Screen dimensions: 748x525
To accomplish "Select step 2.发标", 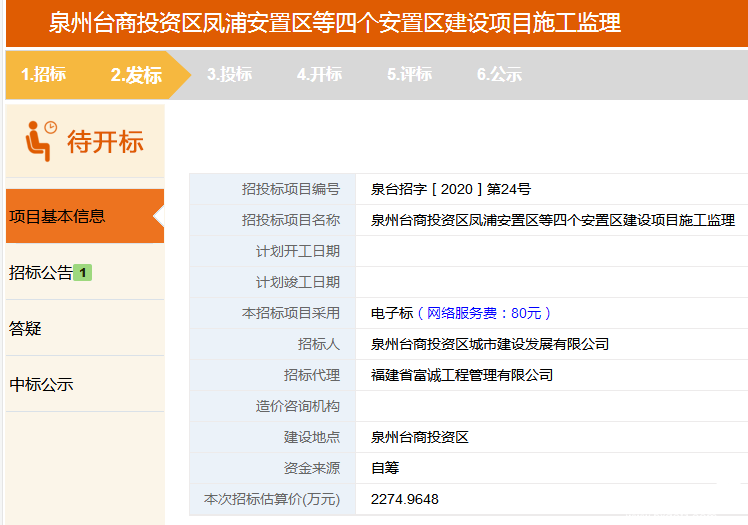I will (x=136, y=75).
